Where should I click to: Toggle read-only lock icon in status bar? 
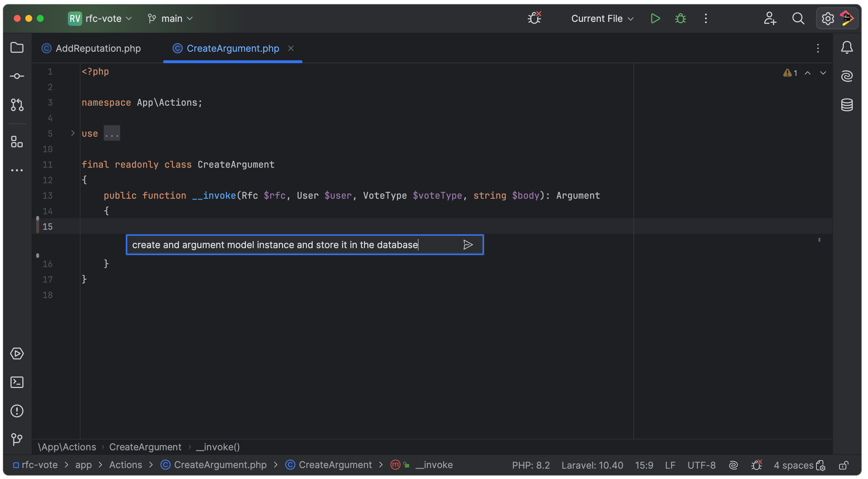(x=843, y=465)
